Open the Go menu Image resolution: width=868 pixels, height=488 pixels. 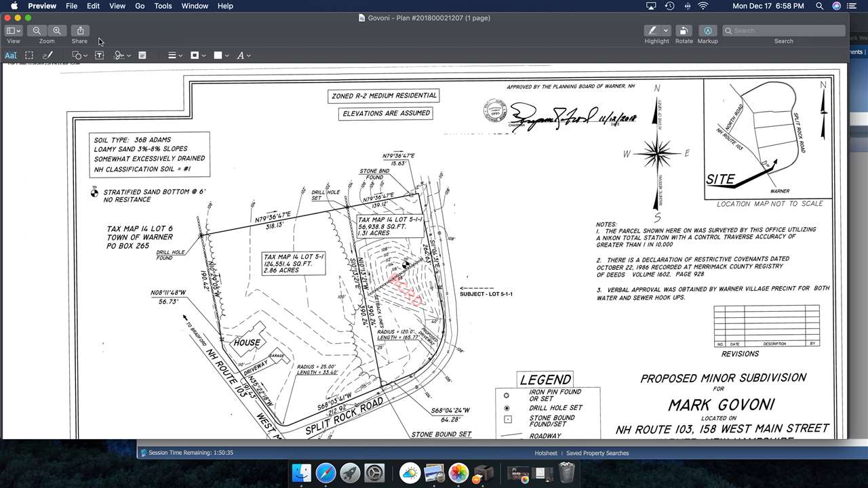click(x=140, y=6)
